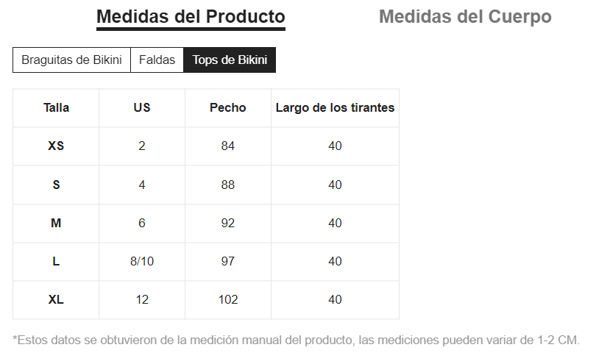596x364 pixels.
Task: Select the XS size row label
Action: [56, 146]
